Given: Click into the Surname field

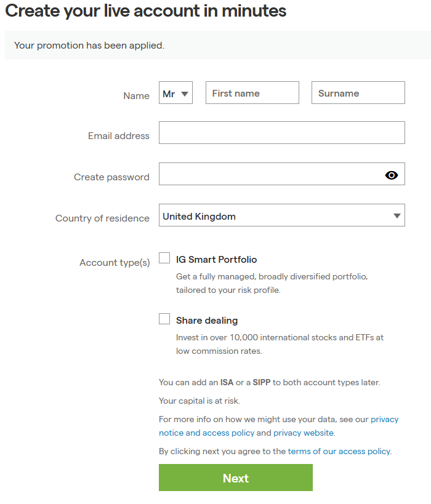Looking at the screenshot, I should [x=358, y=93].
